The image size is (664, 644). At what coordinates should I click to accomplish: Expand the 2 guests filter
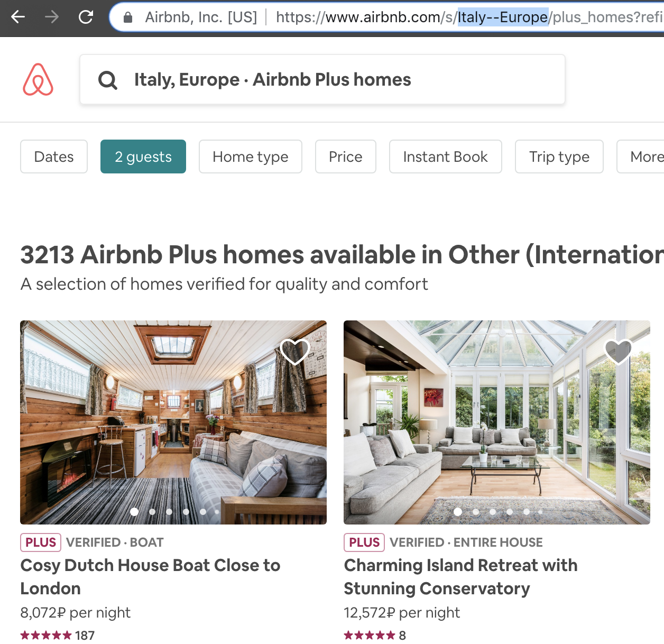(143, 157)
